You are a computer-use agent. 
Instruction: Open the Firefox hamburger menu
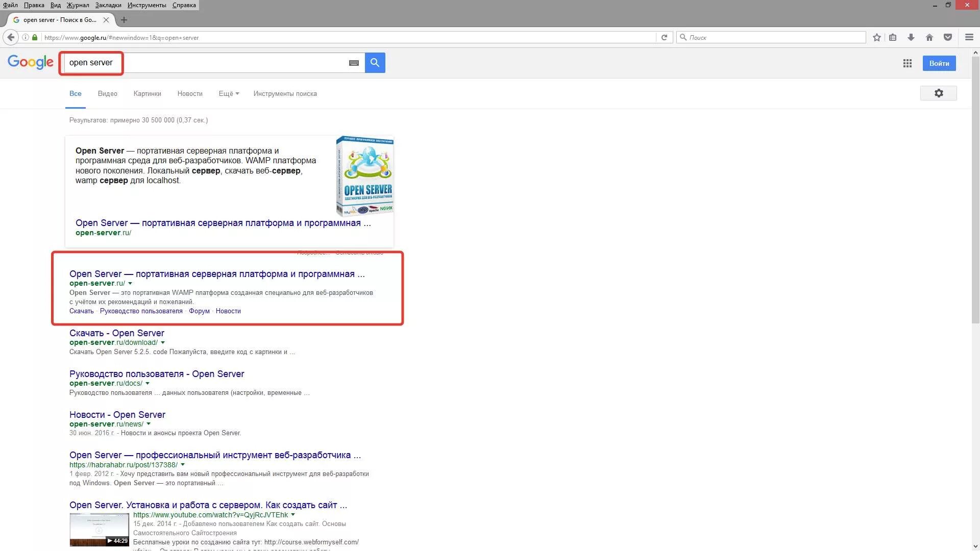tap(969, 37)
